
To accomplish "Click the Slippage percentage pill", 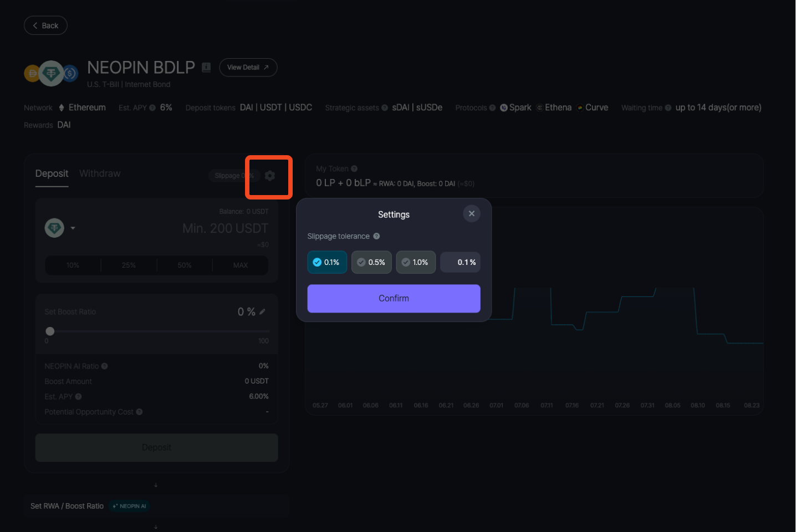I will pos(233,176).
